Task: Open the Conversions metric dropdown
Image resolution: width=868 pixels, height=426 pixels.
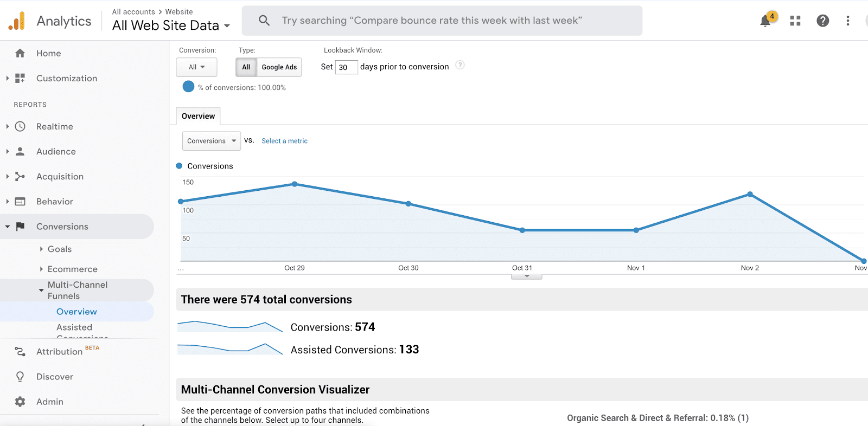Action: [x=211, y=141]
